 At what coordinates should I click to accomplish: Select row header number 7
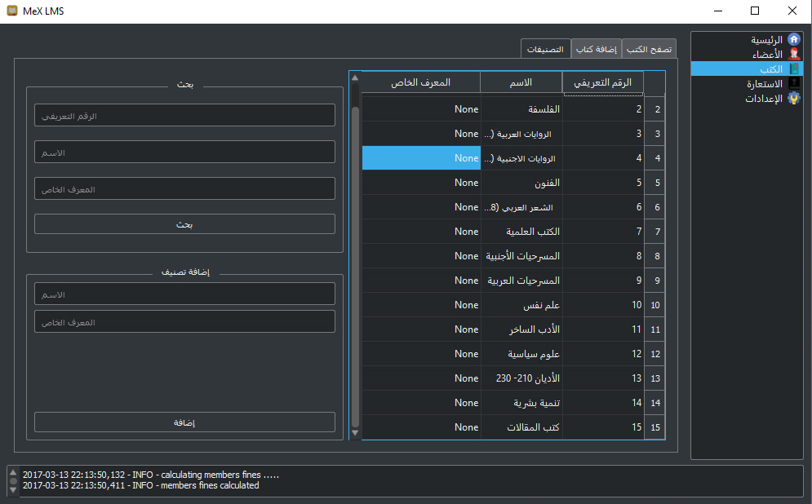pyautogui.click(x=655, y=232)
